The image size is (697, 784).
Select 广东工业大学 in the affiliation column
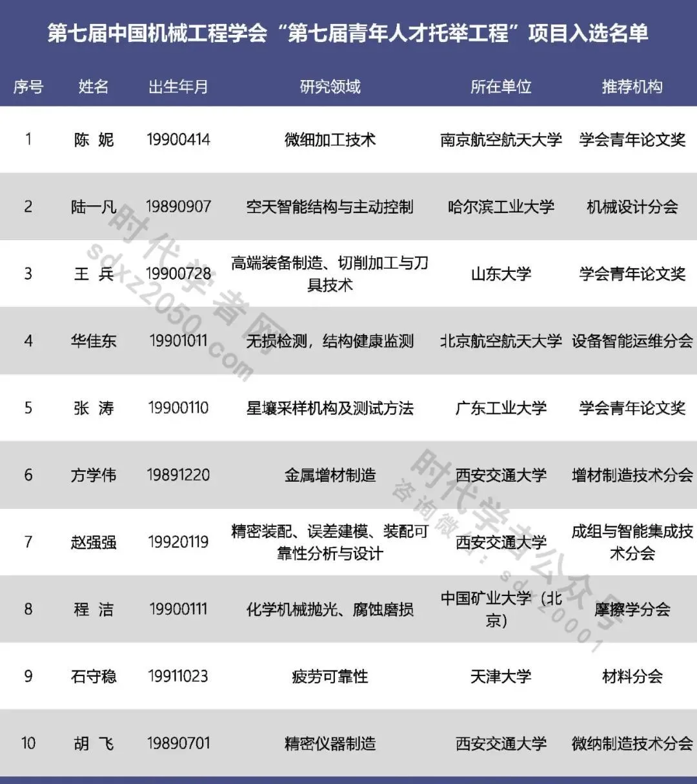coord(501,408)
